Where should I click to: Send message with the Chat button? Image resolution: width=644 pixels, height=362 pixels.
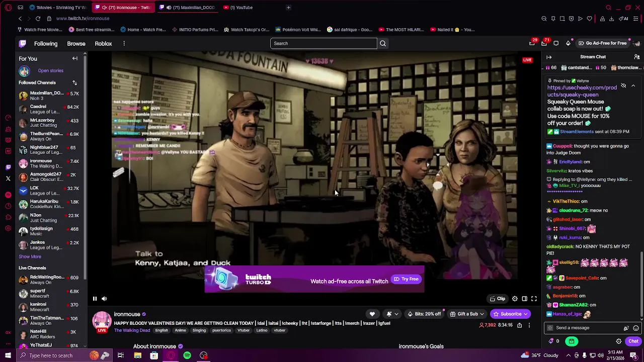tap(633, 341)
